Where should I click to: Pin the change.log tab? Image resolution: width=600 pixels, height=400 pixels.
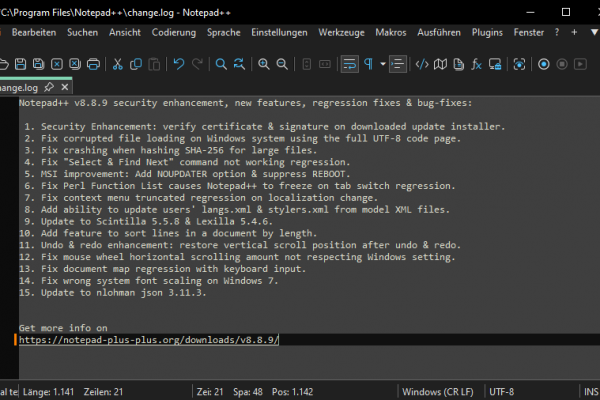49,87
